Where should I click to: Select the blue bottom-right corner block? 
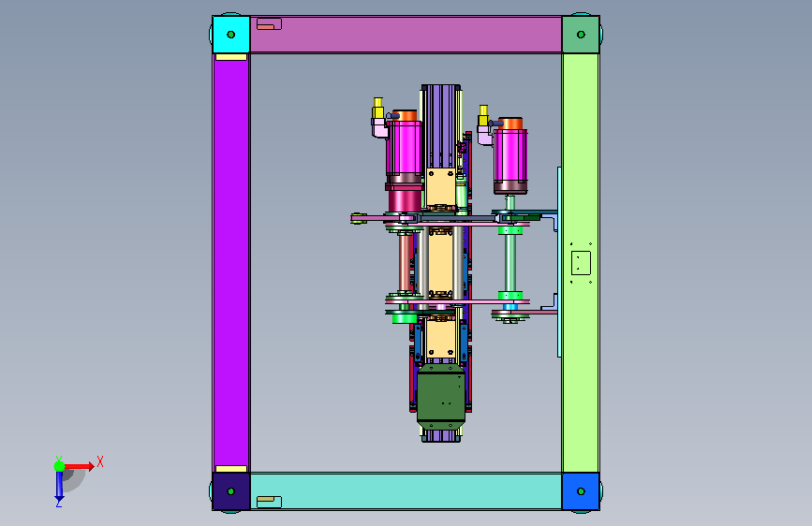tap(581, 491)
